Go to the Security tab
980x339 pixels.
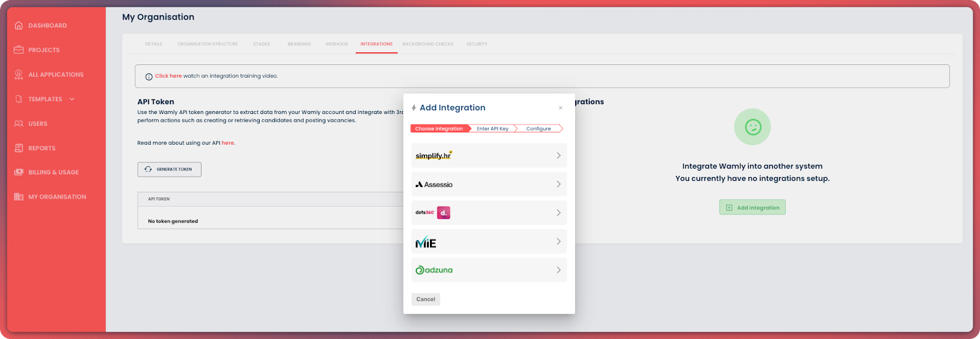pyautogui.click(x=477, y=44)
